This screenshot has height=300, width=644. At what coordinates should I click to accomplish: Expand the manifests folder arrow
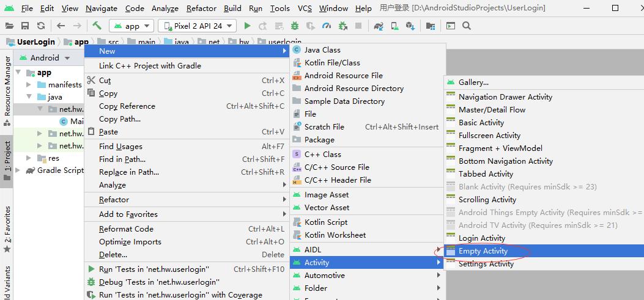29,85
